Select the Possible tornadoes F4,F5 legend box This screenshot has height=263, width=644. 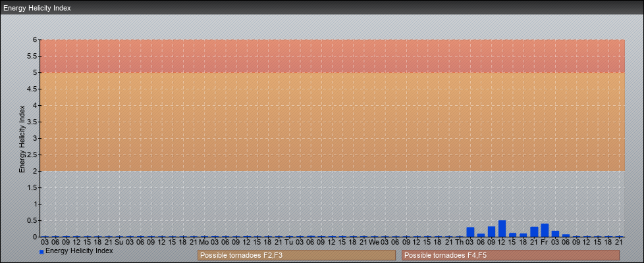[x=510, y=255]
